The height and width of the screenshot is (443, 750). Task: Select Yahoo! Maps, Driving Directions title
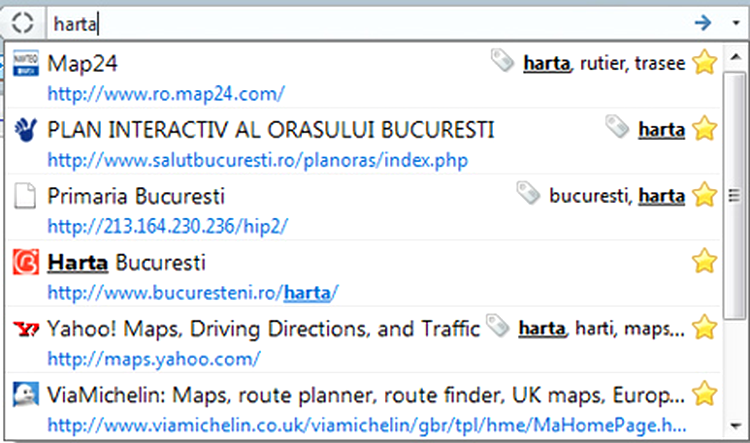(x=263, y=329)
